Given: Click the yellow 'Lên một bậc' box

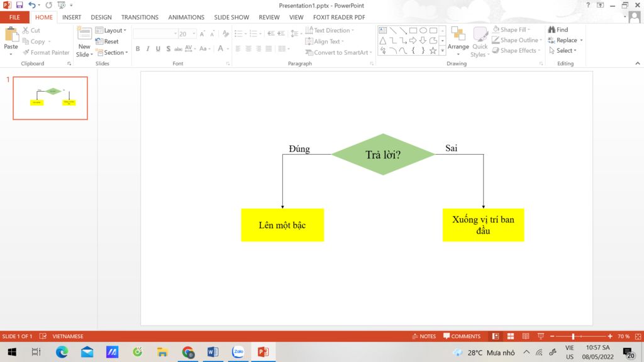Looking at the screenshot, I should (282, 225).
